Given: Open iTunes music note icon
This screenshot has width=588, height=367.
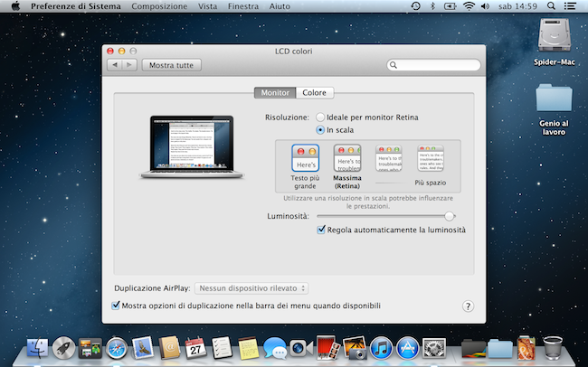Looking at the screenshot, I should 381,348.
